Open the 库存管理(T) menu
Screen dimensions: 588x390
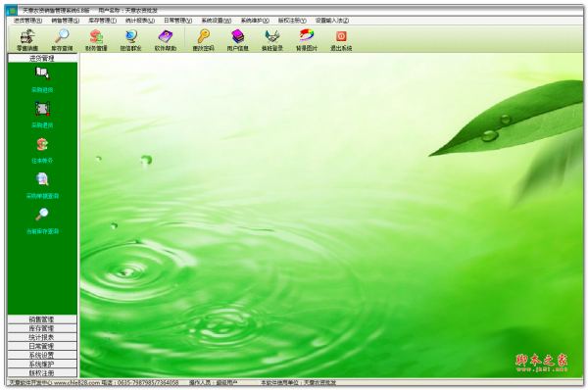[102, 21]
